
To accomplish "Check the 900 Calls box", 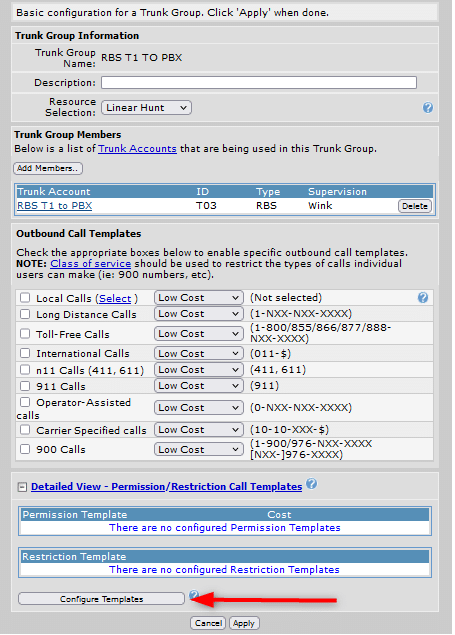I will 25,449.
